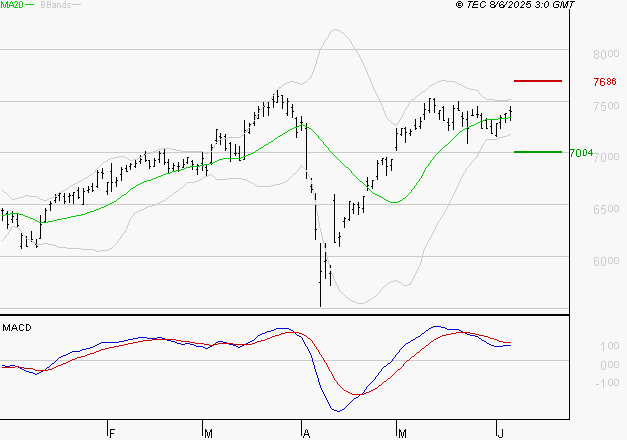Click the MACD -100 axis label

[x=607, y=383]
